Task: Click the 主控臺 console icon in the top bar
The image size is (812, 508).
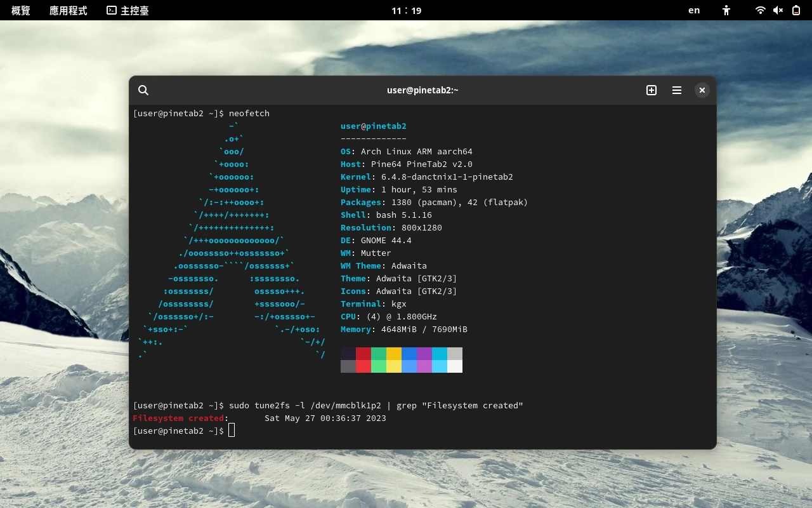Action: [112, 10]
